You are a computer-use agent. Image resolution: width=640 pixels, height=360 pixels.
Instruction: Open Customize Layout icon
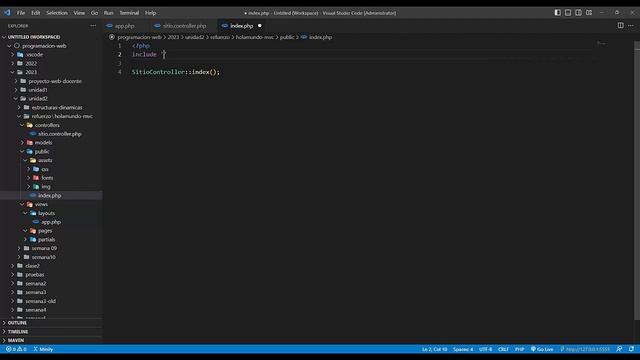(589, 13)
